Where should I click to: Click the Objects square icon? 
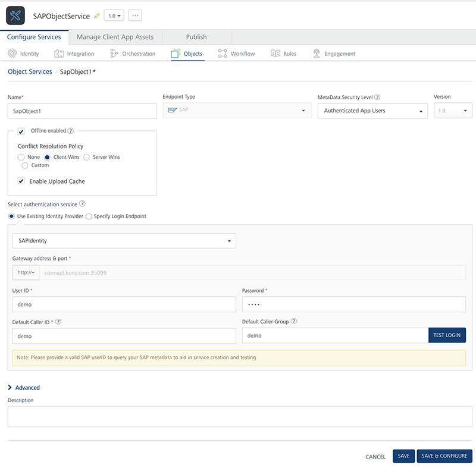coord(176,54)
